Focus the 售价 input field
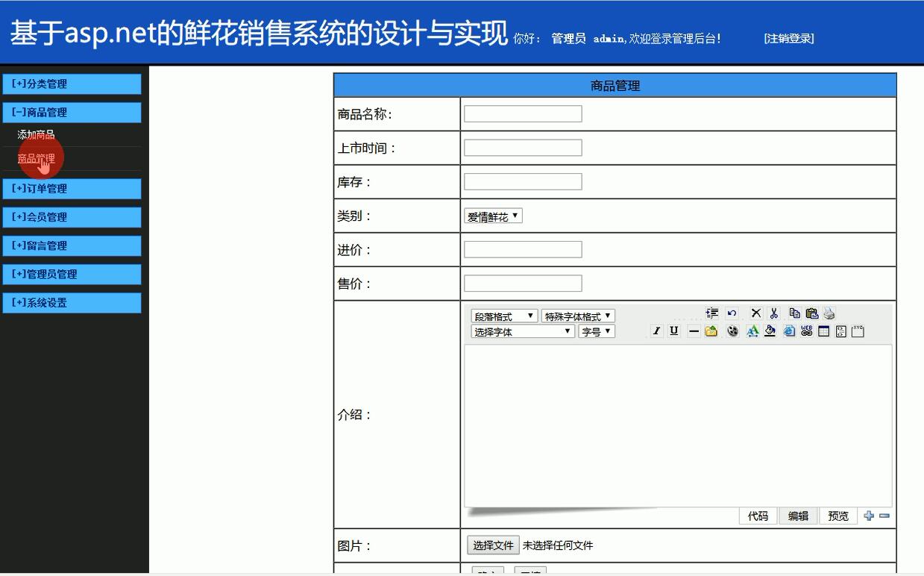Screen dimensions: 924x576 [x=523, y=284]
